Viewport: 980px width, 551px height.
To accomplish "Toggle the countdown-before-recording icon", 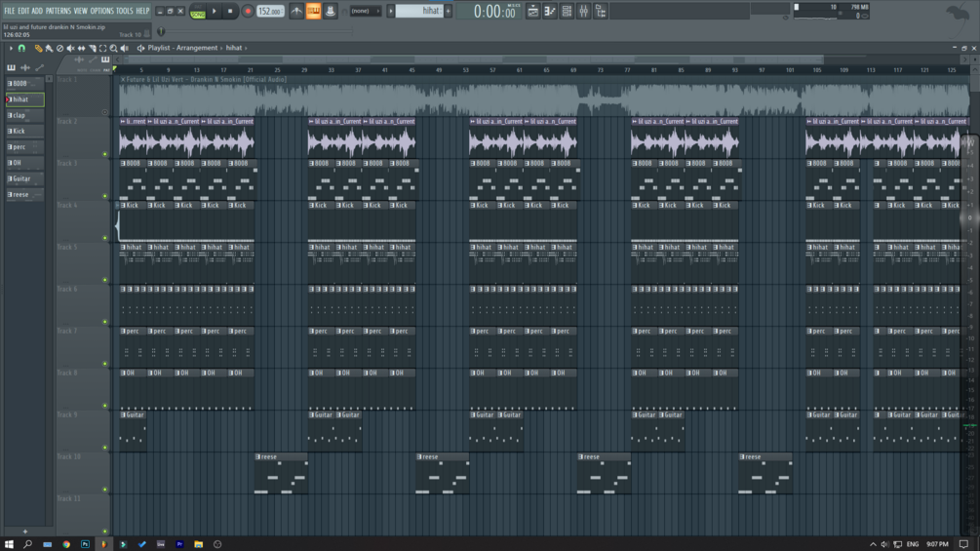I will (330, 11).
